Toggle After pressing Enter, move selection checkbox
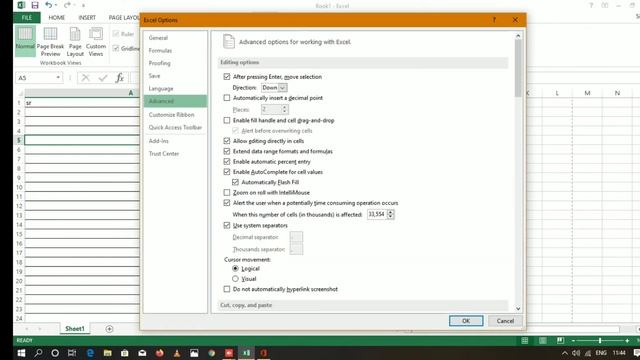 point(227,76)
